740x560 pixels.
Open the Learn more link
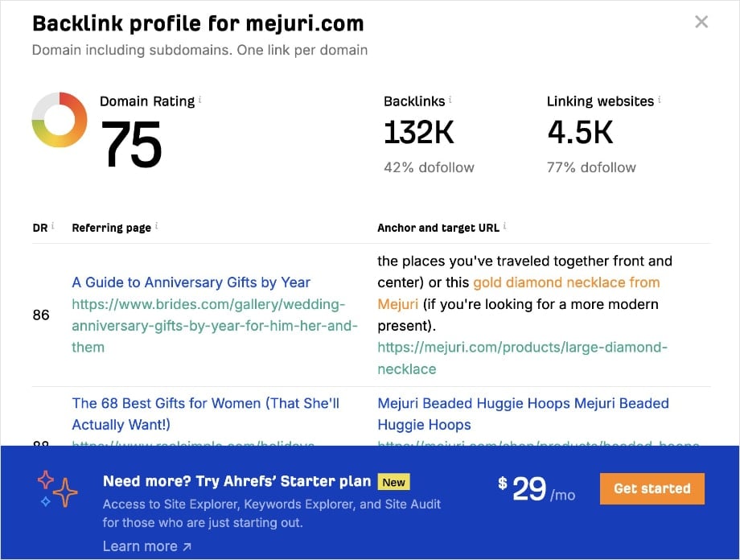141,546
